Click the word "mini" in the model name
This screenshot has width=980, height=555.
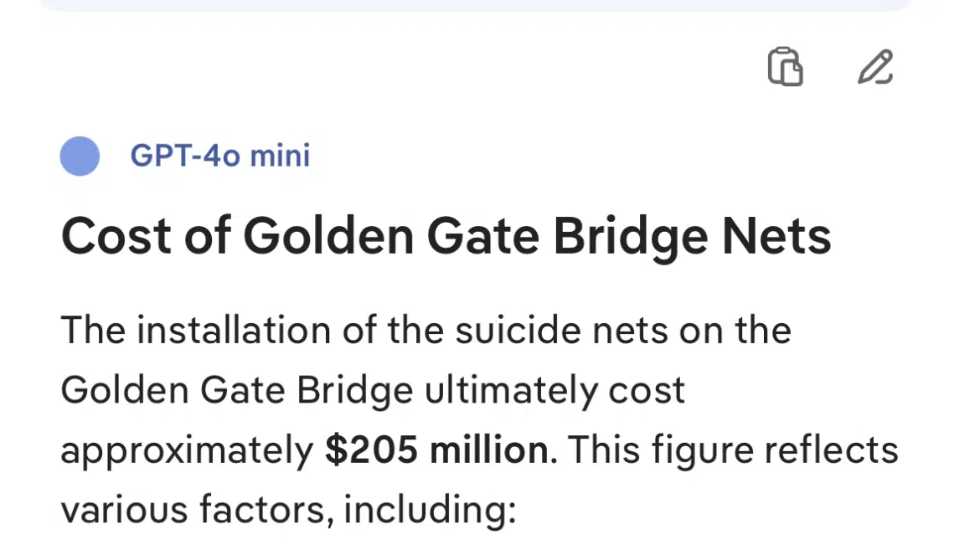(x=280, y=156)
